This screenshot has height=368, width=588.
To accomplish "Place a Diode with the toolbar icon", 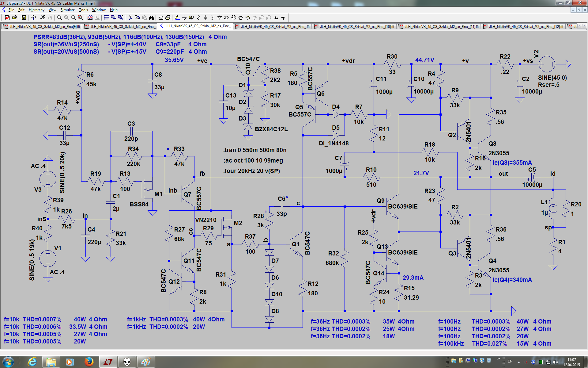I will 220,18.
